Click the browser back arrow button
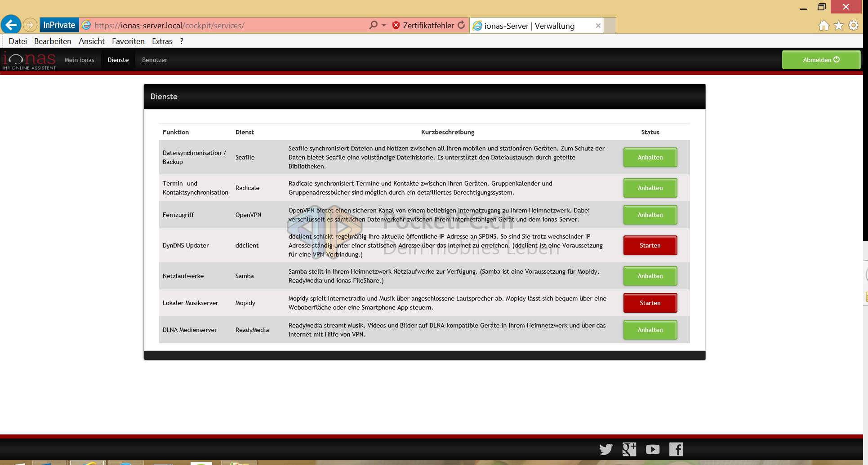Image resolution: width=868 pixels, height=465 pixels. pyautogui.click(x=11, y=25)
